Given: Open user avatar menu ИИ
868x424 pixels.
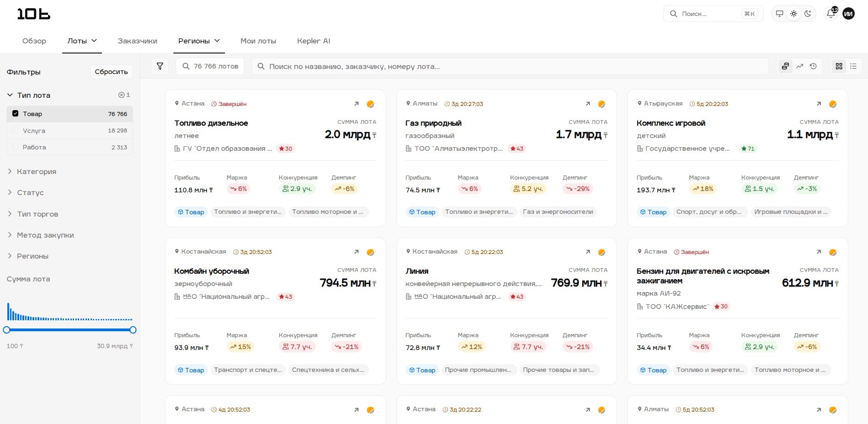Looking at the screenshot, I should point(848,14).
